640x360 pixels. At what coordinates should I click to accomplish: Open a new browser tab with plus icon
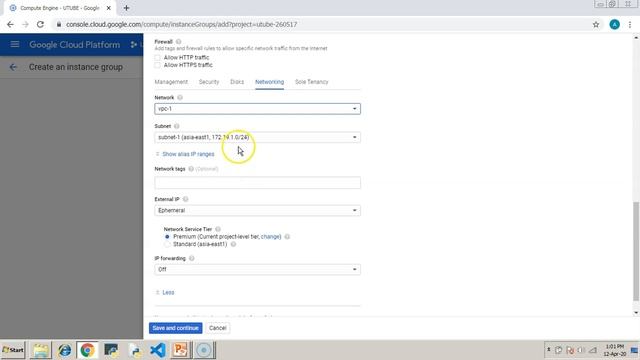pos(127,8)
